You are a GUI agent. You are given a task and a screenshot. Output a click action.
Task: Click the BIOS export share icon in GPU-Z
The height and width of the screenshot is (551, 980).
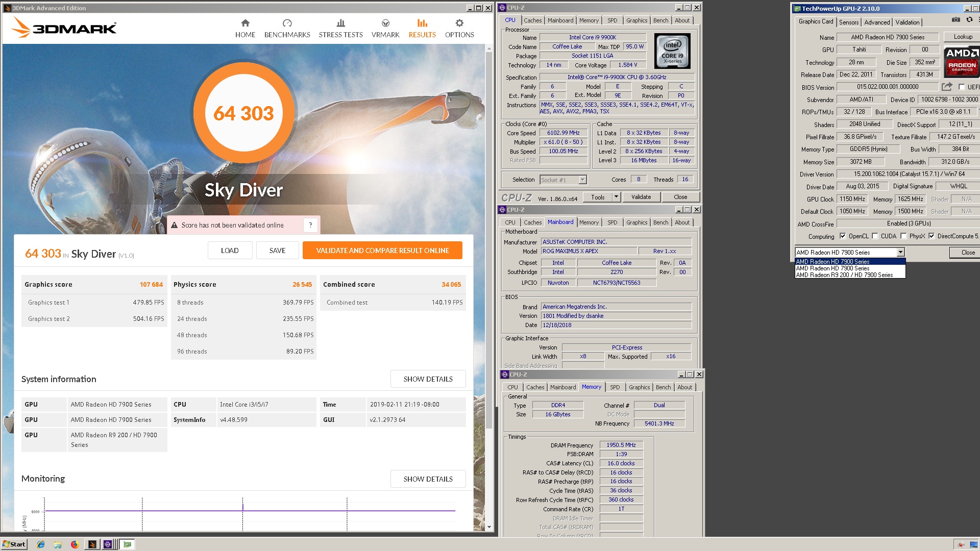947,87
